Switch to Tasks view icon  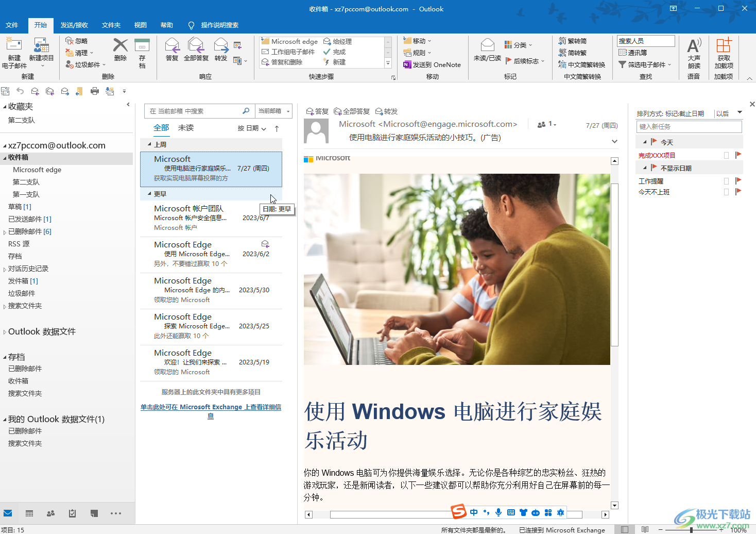72,513
